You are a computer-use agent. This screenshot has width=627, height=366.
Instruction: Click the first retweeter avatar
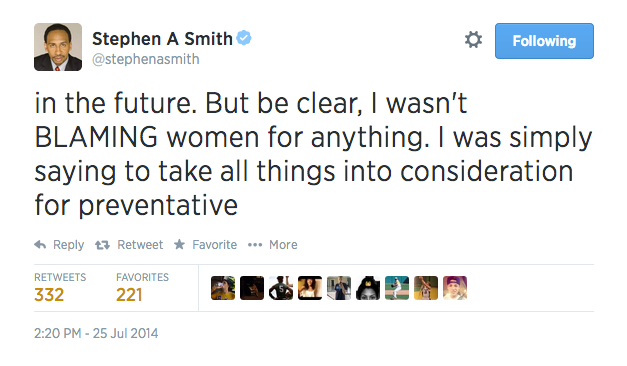tap(223, 288)
